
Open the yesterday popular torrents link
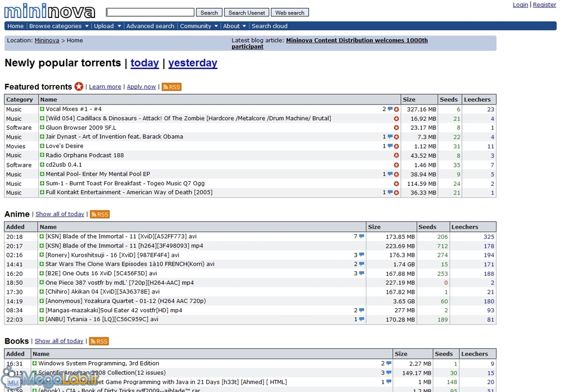(193, 63)
